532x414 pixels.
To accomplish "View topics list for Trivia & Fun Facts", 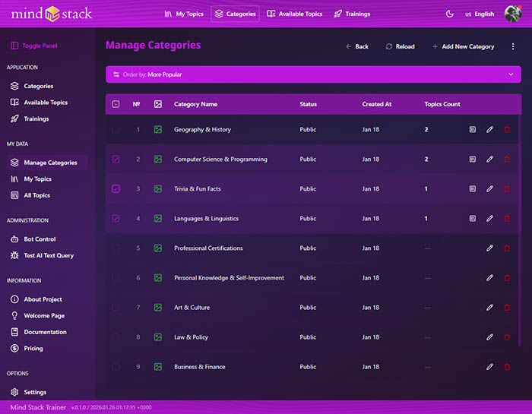I will [x=472, y=189].
